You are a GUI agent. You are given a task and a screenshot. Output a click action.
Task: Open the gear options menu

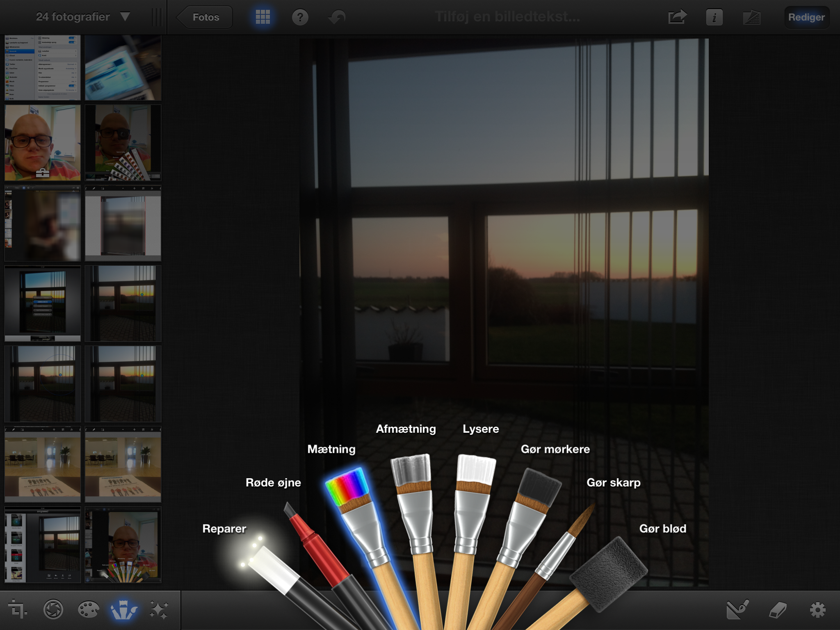[817, 610]
